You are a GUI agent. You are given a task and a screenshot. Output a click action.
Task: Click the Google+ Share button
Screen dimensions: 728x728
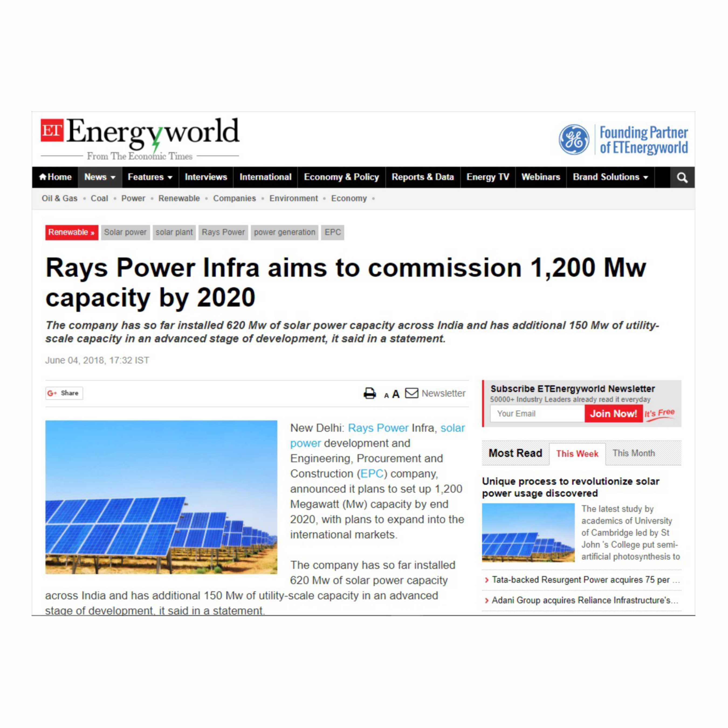coord(64,393)
